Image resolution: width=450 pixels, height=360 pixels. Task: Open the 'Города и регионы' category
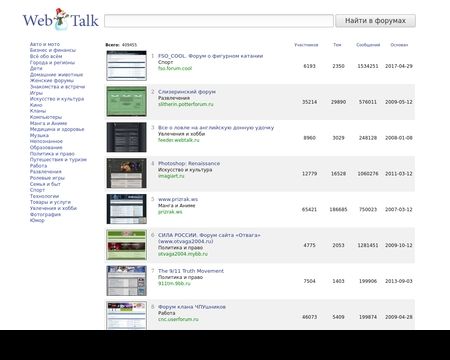(52, 62)
